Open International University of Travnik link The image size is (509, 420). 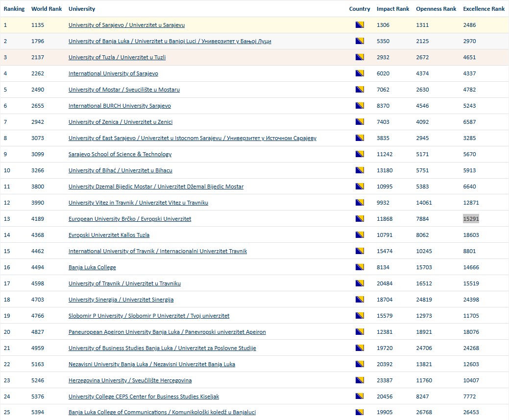[158, 251]
